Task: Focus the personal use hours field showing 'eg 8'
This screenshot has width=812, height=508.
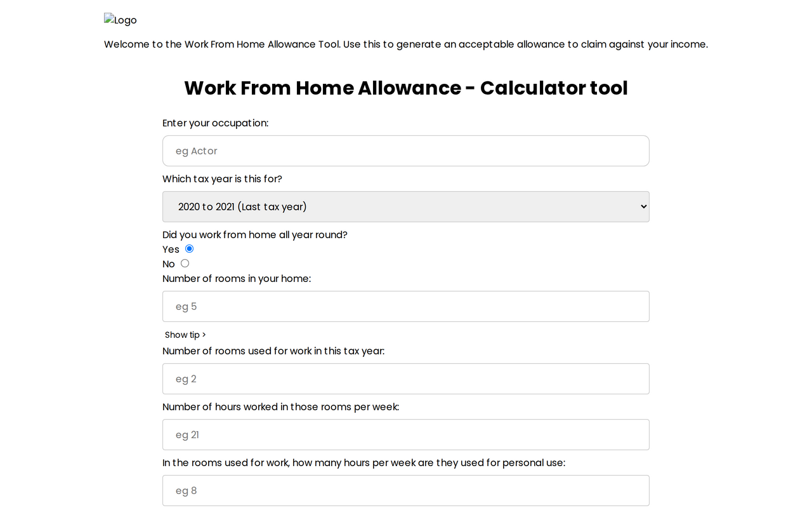Action: coord(405,490)
